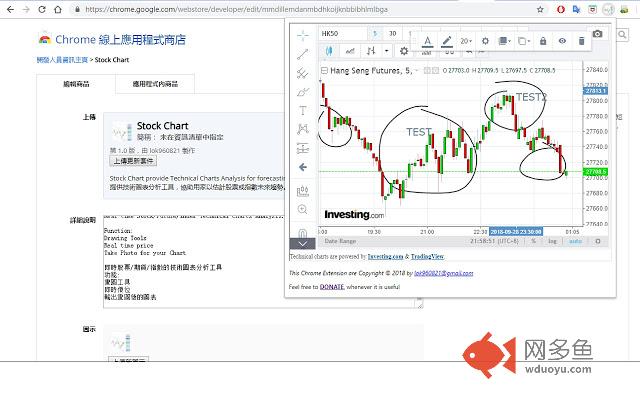Viewport: 640px width, 400px height.
Task: Click the magnet mode icon
Action: pos(302,233)
